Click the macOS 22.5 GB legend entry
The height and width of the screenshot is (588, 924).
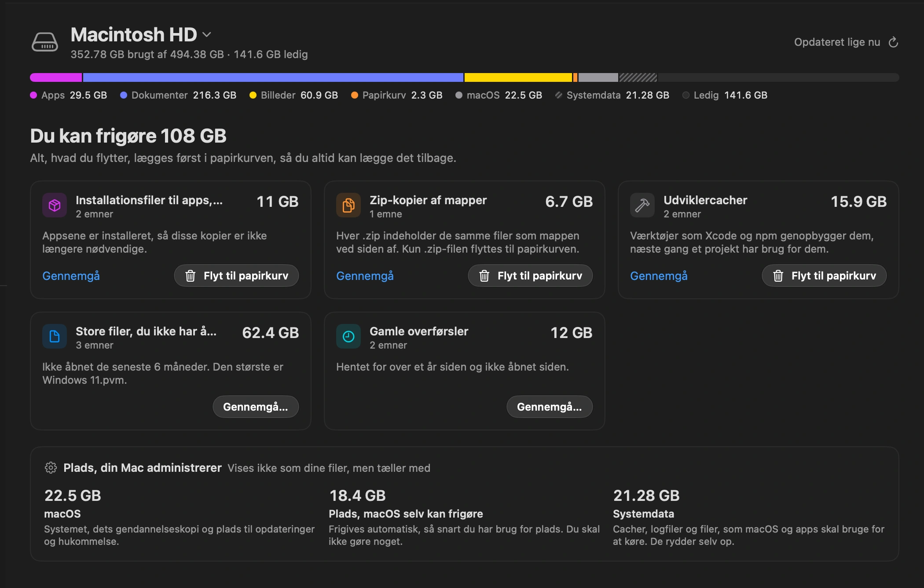499,95
